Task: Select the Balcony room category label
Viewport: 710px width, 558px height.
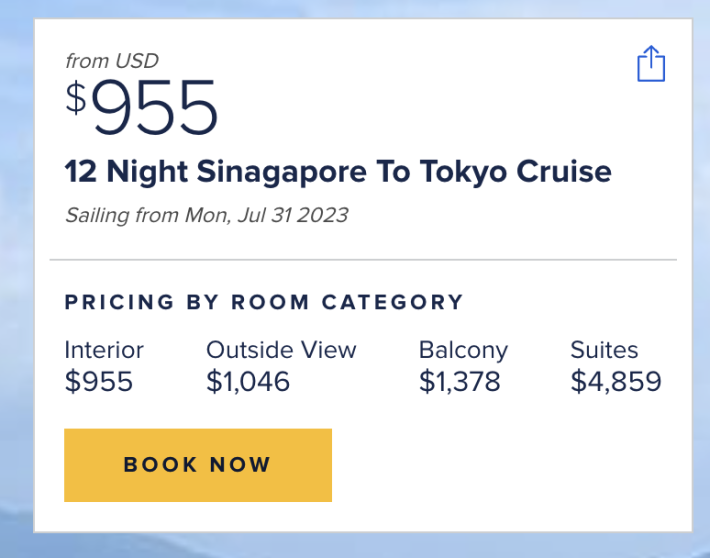Action: pos(463,350)
